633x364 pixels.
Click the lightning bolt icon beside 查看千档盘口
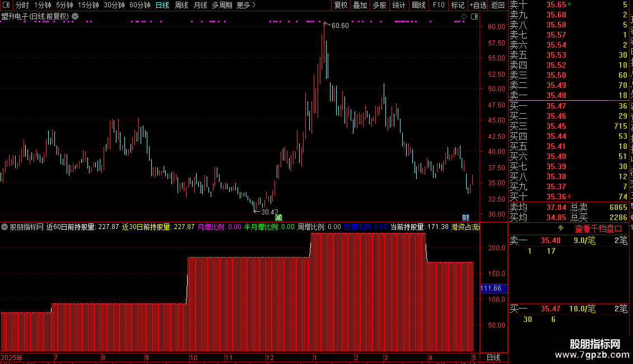point(561,228)
